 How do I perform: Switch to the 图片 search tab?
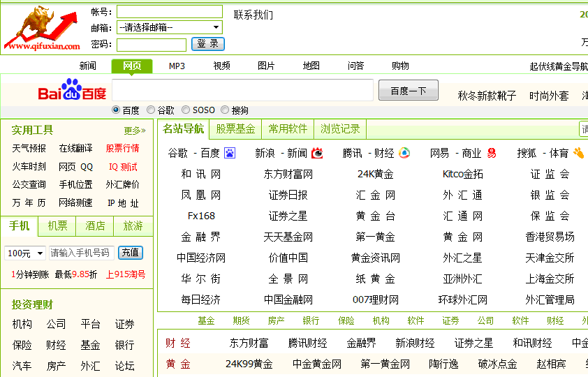266,66
